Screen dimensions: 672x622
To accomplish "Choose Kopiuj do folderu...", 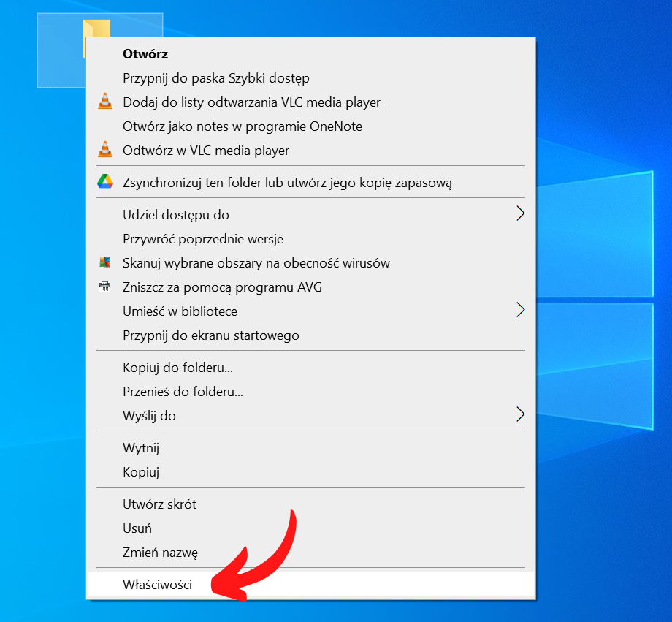I will click(311, 368).
